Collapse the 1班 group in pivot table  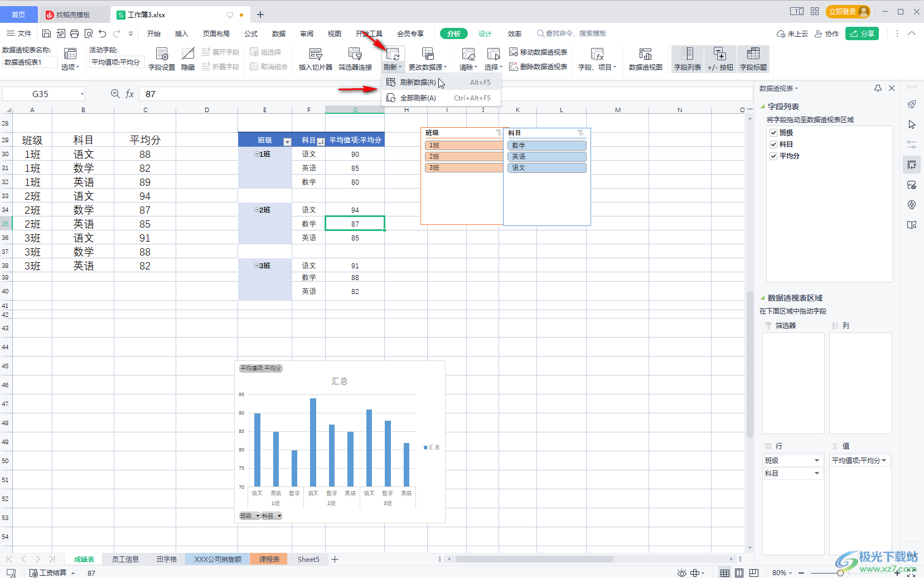[257, 154]
